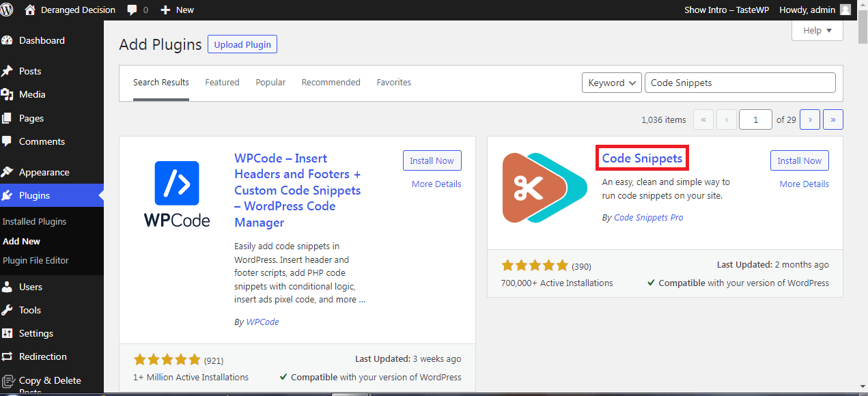This screenshot has width=868, height=396.
Task: Click the Upload Plugin button
Action: coord(242,44)
